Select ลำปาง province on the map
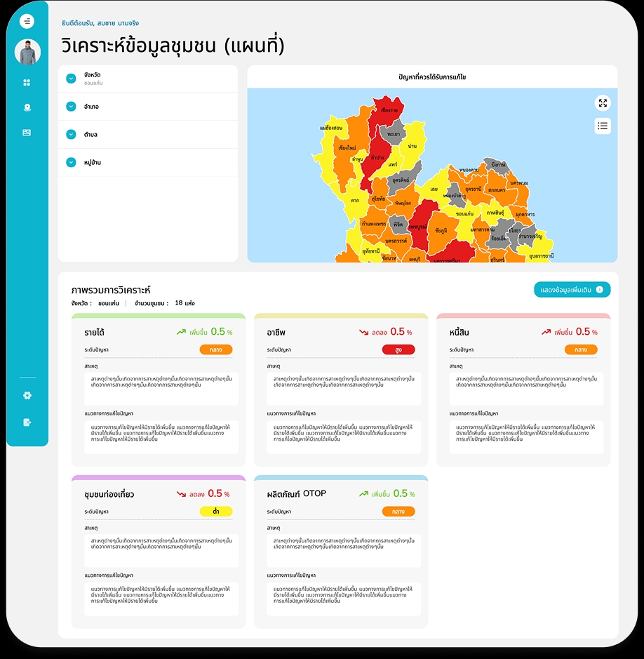This screenshot has height=659, width=644. click(377, 158)
